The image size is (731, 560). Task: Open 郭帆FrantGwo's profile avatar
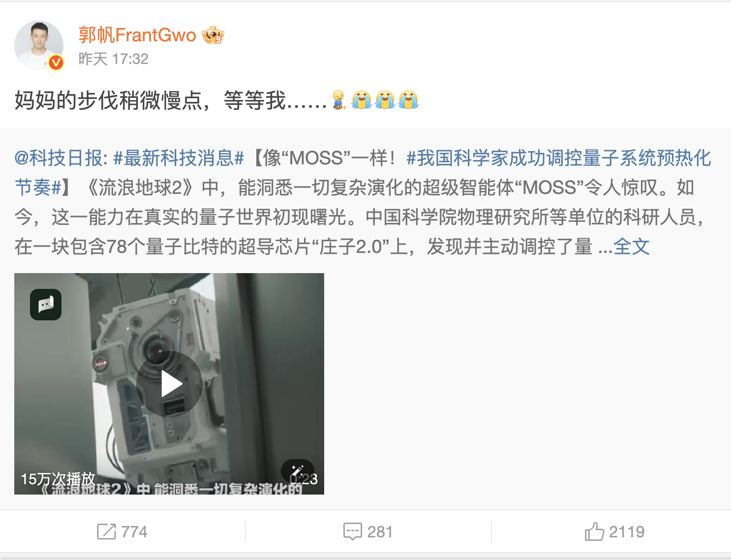(x=39, y=45)
